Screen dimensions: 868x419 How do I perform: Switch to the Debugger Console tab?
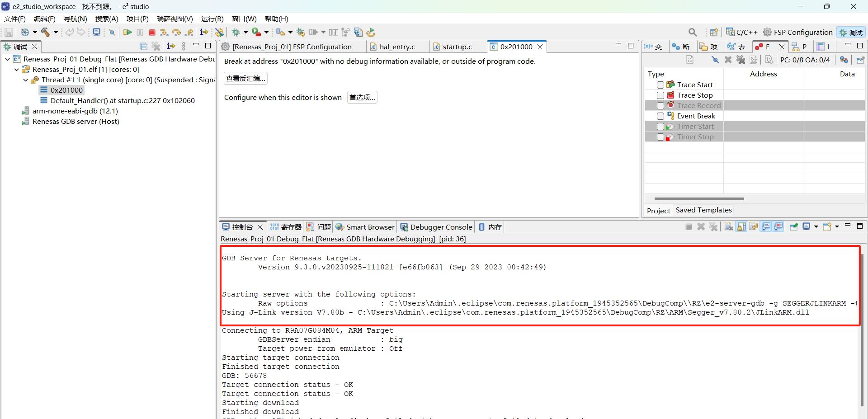(436, 227)
